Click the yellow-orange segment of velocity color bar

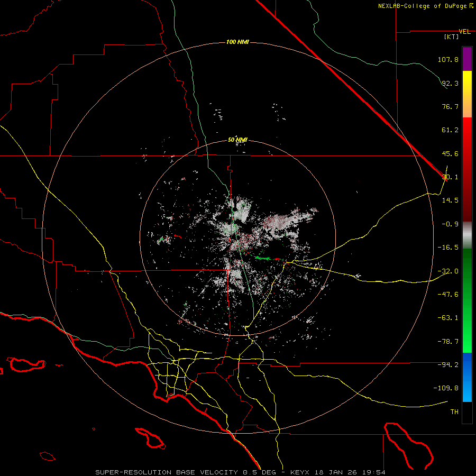coord(467,94)
